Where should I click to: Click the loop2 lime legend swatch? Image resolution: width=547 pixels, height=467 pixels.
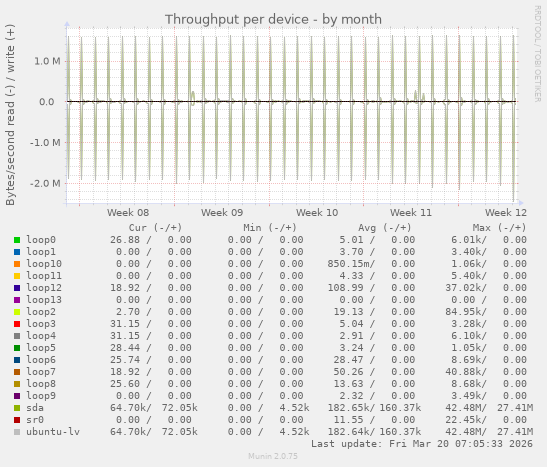tap(17, 312)
